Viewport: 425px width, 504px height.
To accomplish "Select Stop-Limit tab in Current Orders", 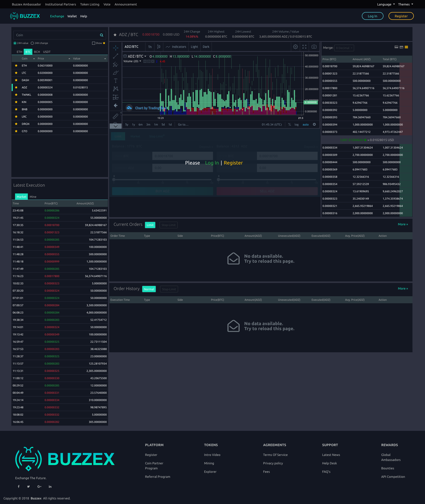I will click(169, 225).
